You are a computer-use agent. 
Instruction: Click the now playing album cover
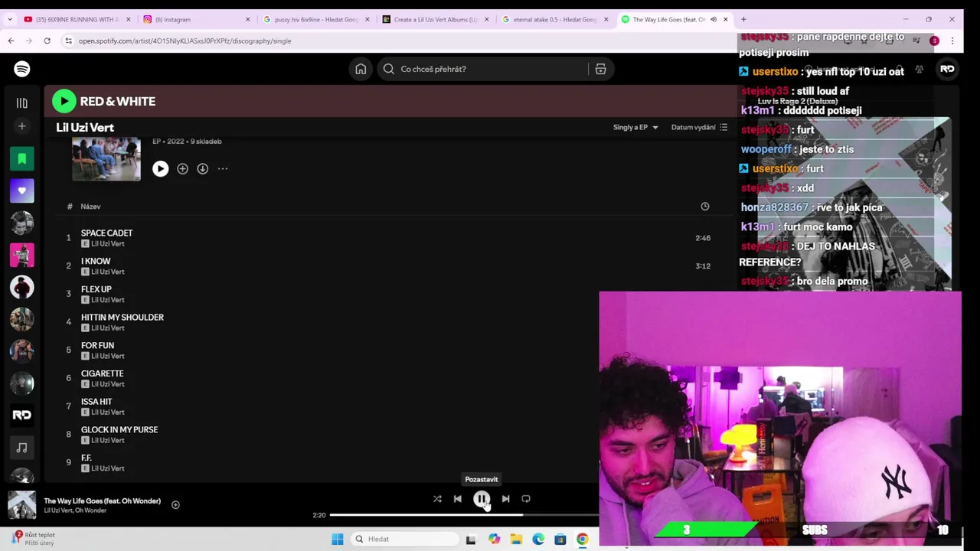tap(21, 505)
